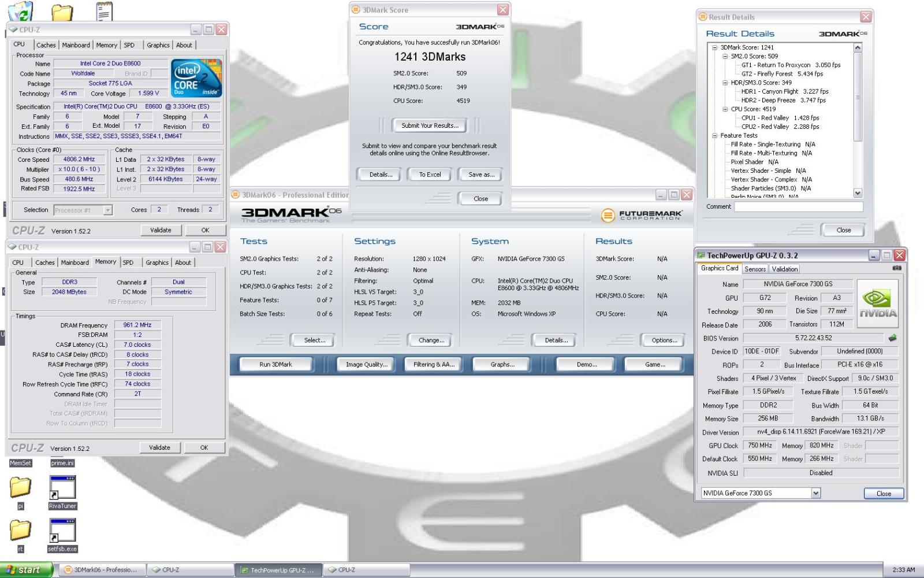
Task: Click the Game... button
Action: pyautogui.click(x=655, y=365)
